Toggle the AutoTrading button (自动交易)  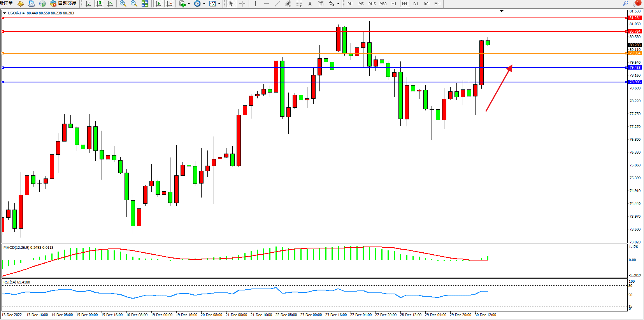[x=63, y=3]
